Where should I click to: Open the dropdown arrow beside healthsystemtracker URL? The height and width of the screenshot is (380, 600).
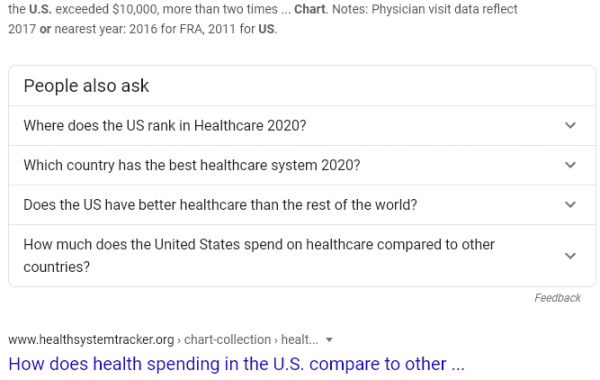coord(329,340)
